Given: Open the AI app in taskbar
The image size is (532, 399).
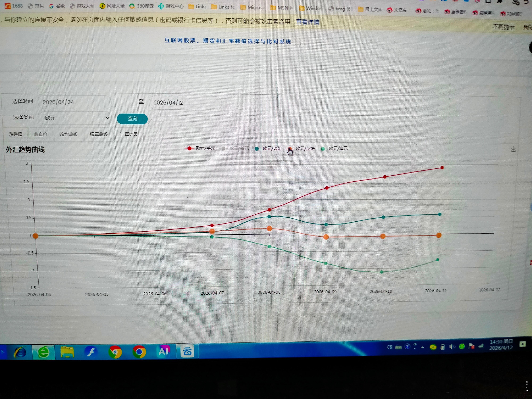Looking at the screenshot, I should pyautogui.click(x=164, y=352).
